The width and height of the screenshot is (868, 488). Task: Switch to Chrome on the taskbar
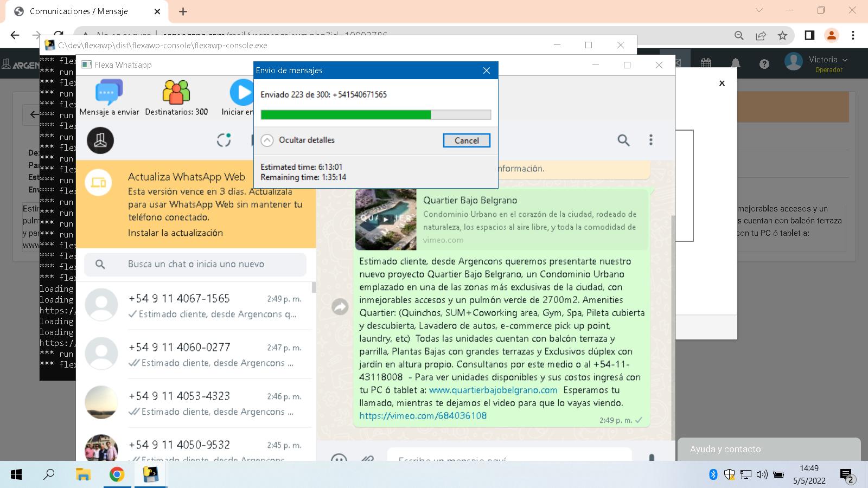tap(117, 475)
